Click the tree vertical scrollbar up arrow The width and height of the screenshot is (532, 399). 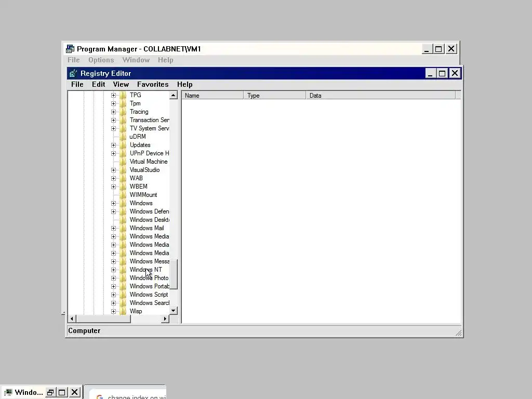tap(174, 96)
